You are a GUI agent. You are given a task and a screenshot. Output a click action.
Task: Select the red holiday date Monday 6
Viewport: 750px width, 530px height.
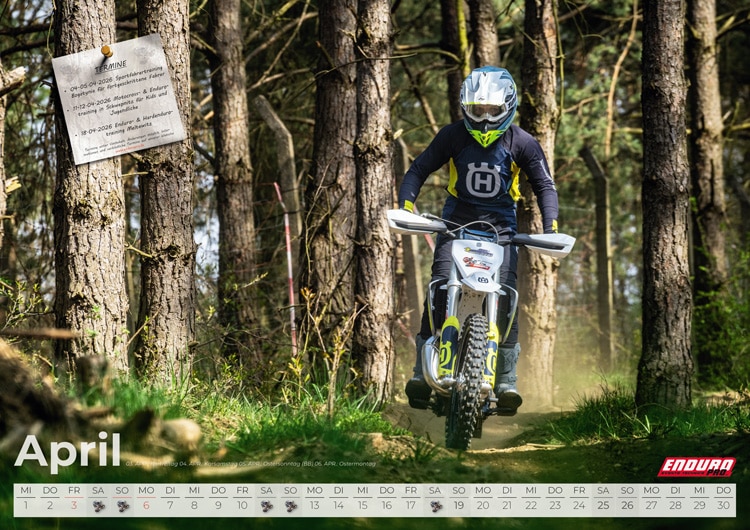pos(146,506)
